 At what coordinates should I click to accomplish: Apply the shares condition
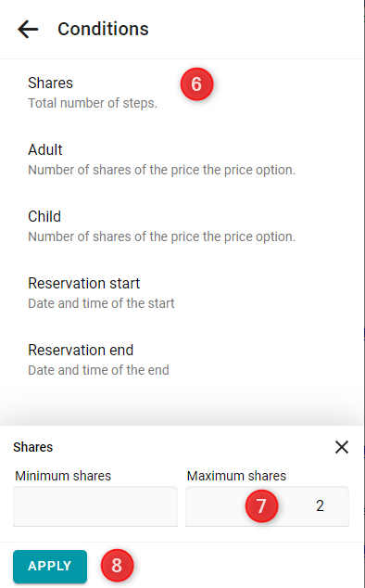point(50,567)
